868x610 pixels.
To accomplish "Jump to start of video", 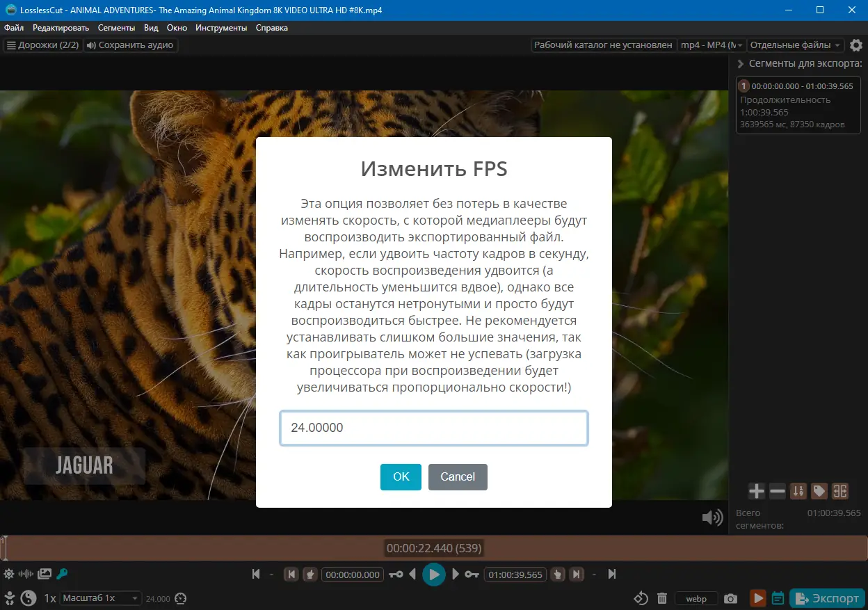I will click(256, 575).
